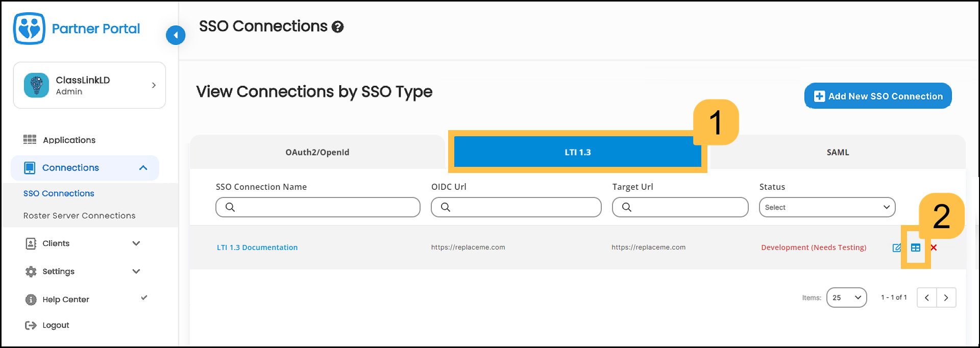Viewport: 980px width, 348px height.
Task: Collapse the Connections menu section
Action: [143, 168]
